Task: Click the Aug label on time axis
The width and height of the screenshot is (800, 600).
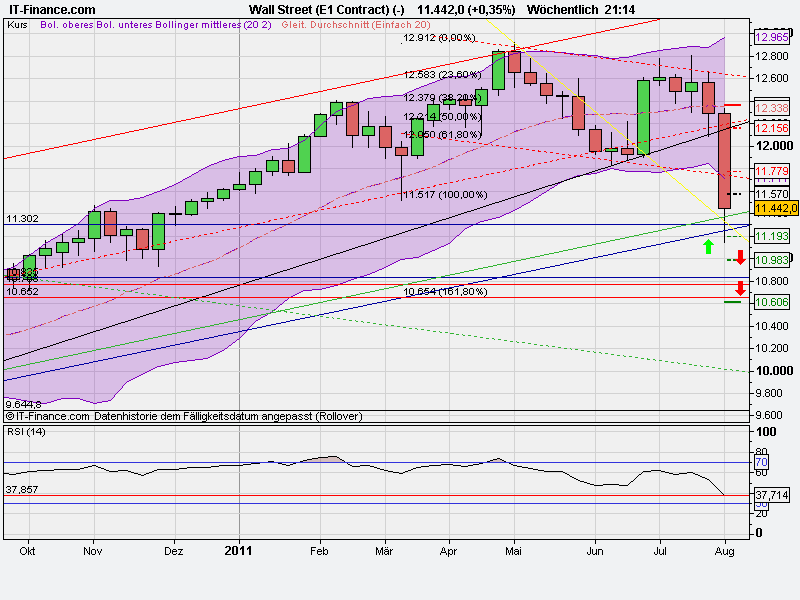Action: [724, 552]
